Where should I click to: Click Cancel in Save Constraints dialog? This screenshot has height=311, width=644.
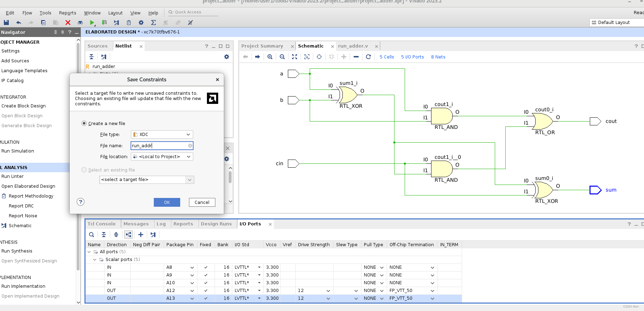coord(202,202)
